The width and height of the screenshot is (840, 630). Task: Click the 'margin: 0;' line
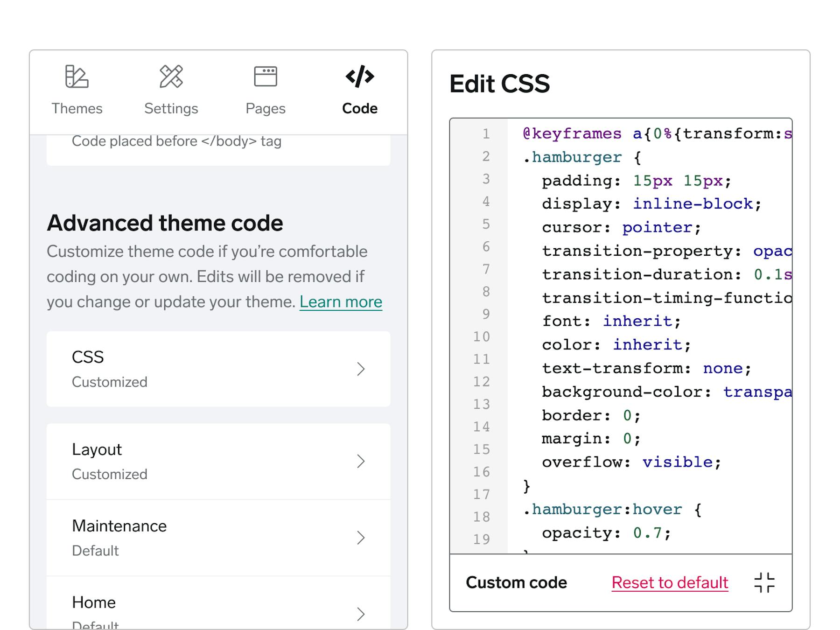click(591, 439)
